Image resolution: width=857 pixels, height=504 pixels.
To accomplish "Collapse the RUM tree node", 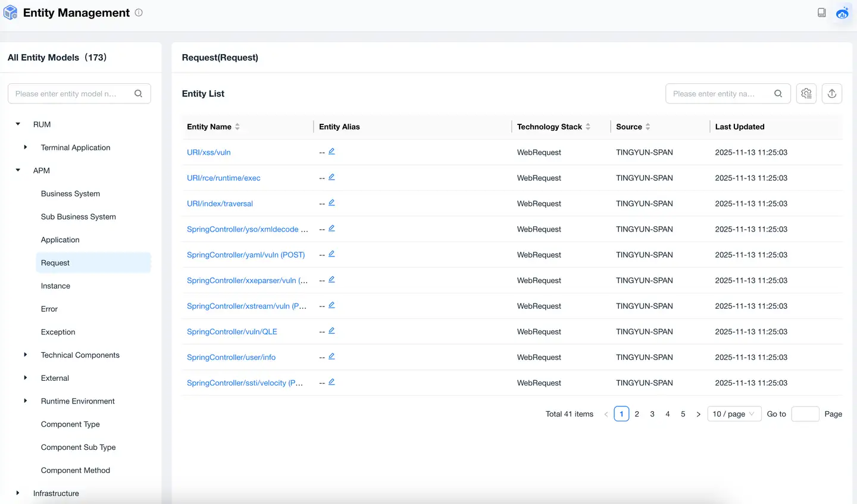I will (x=18, y=124).
